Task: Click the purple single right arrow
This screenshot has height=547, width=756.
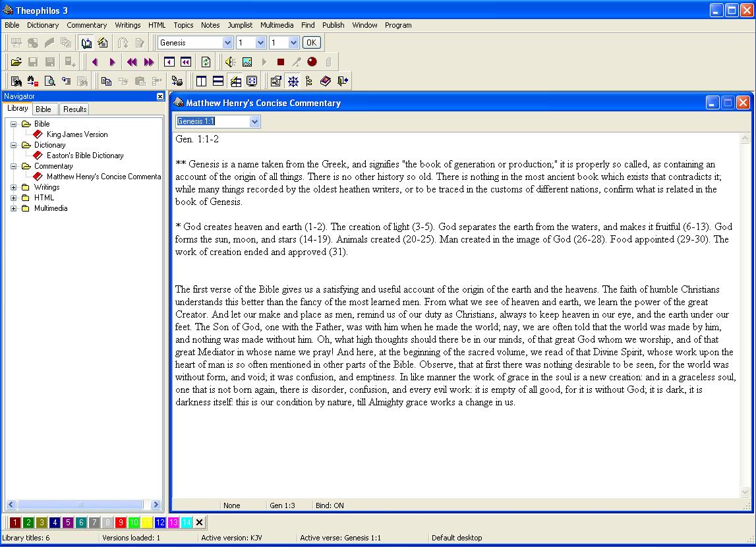Action: click(x=112, y=62)
